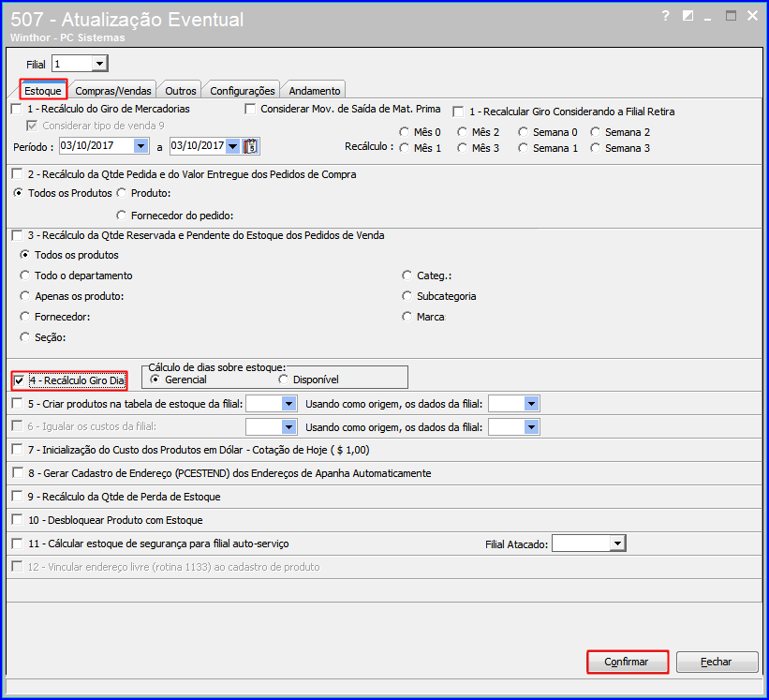Select the Mês 1 radio button
This screenshot has width=769, height=700.
click(x=404, y=148)
